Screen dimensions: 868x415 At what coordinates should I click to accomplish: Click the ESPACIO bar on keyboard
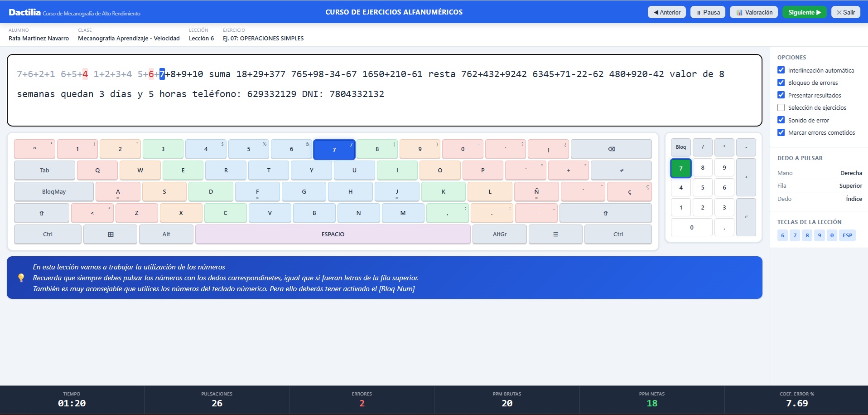tap(333, 234)
